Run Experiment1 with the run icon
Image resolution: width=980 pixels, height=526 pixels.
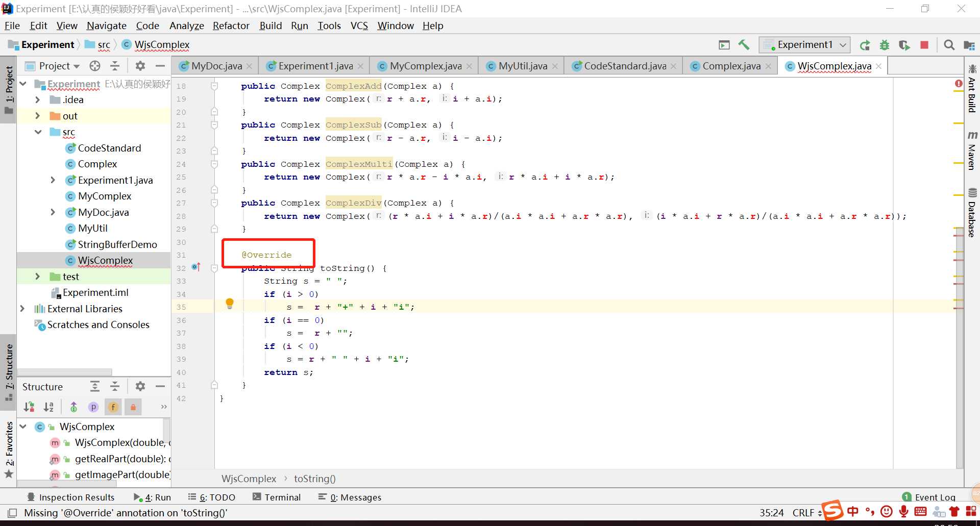coord(865,45)
